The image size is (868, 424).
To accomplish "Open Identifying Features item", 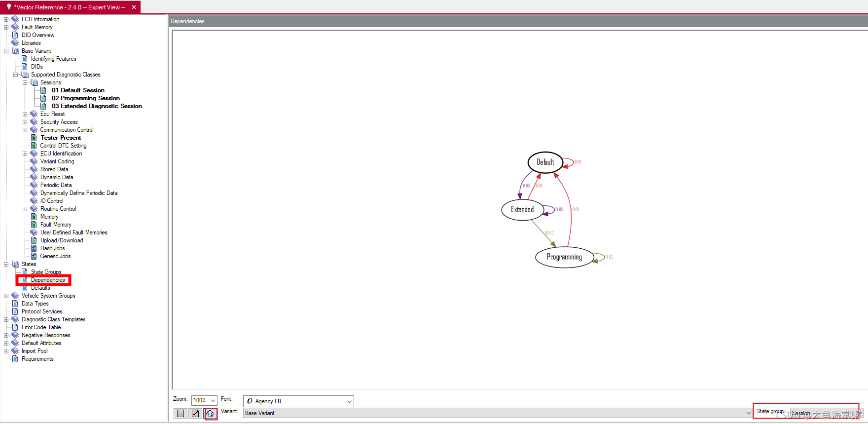I will pyautogui.click(x=53, y=59).
